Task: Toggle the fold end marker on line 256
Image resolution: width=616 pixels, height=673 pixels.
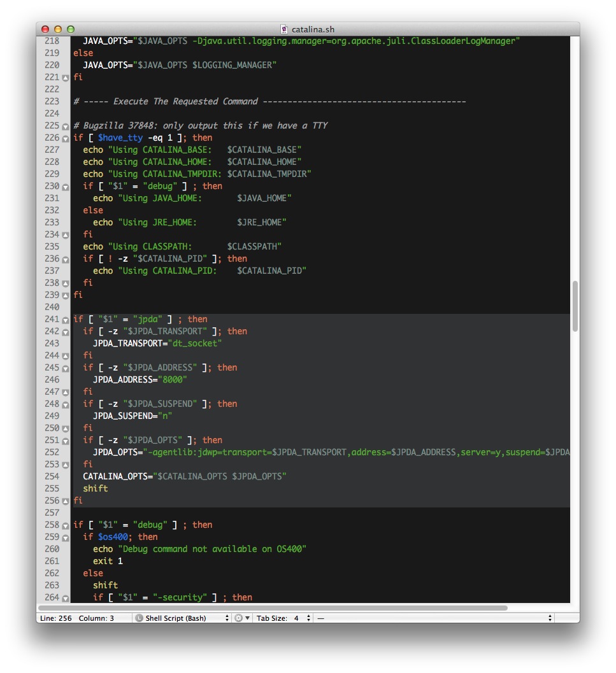Action: [x=65, y=501]
